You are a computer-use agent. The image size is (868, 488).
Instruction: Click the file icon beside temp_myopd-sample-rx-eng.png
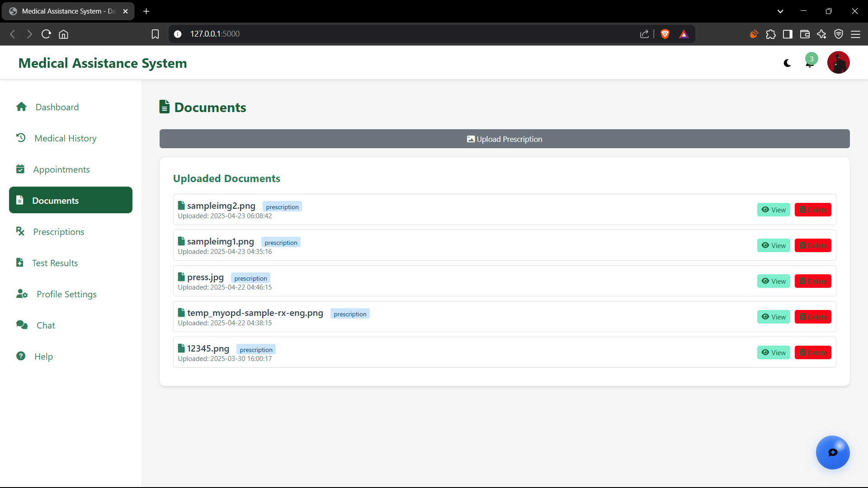click(181, 313)
